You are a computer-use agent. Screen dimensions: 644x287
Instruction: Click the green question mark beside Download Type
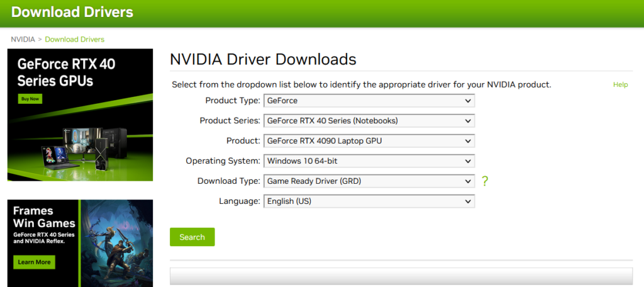pyautogui.click(x=485, y=181)
